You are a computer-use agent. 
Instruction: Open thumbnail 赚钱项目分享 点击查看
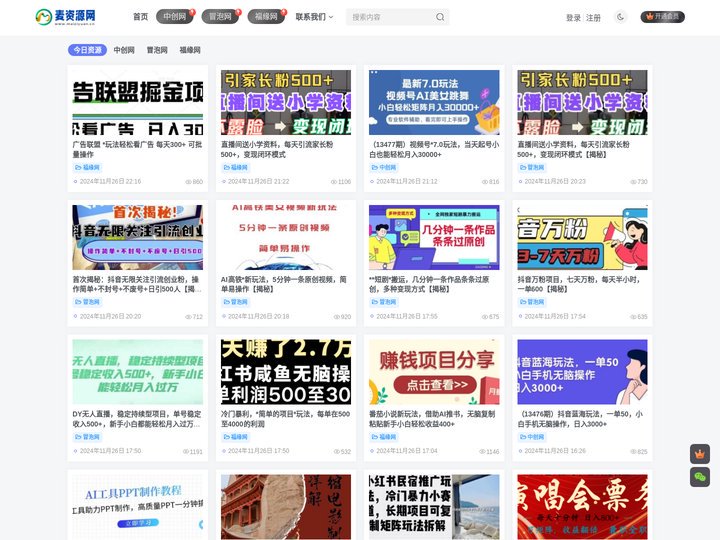434,372
